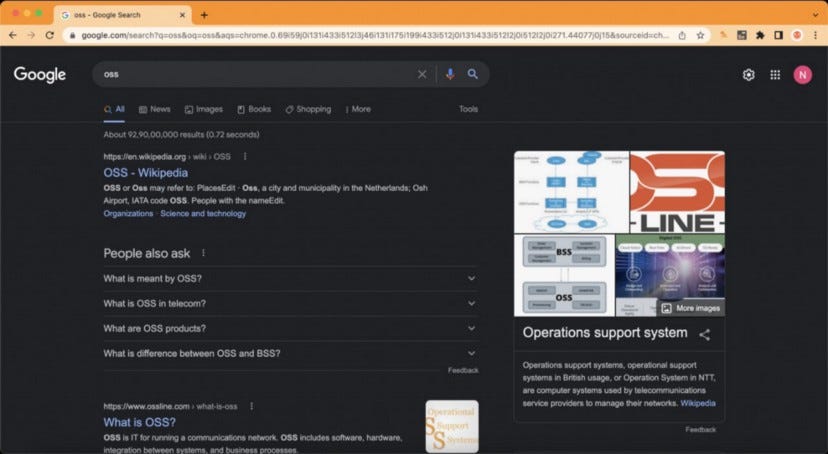Switch to the News tab

(154, 109)
